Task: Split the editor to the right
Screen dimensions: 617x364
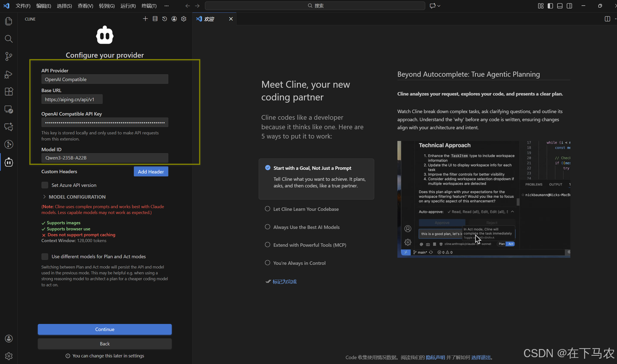Action: point(607,19)
